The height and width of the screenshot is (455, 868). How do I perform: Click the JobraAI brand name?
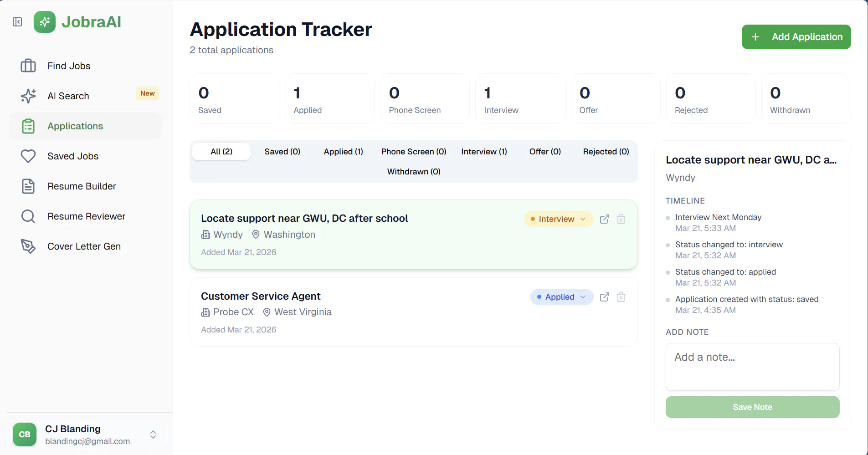[x=91, y=22]
